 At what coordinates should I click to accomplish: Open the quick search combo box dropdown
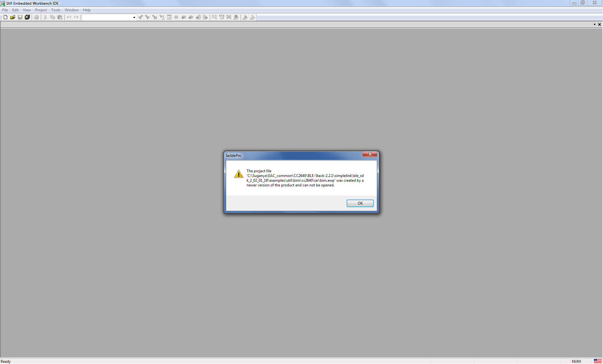click(x=134, y=18)
